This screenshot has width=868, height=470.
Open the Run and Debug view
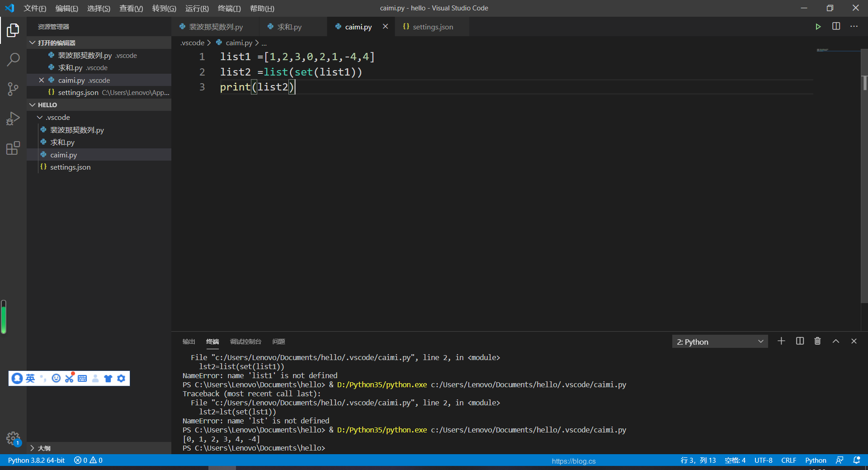coord(13,119)
